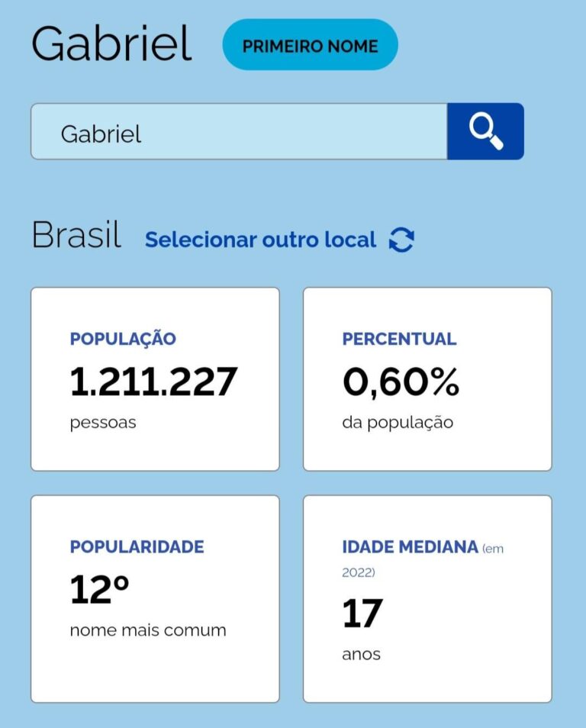Click the POPULAÇÃO card title
Viewport: 586px width, 728px height.
(123, 339)
